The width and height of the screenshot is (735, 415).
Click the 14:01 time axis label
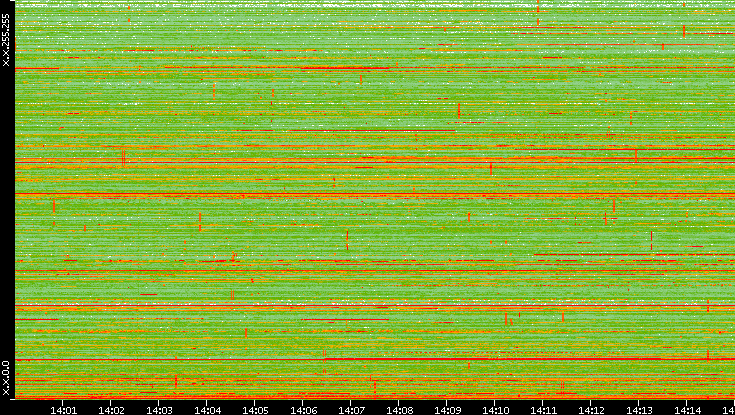click(x=63, y=410)
